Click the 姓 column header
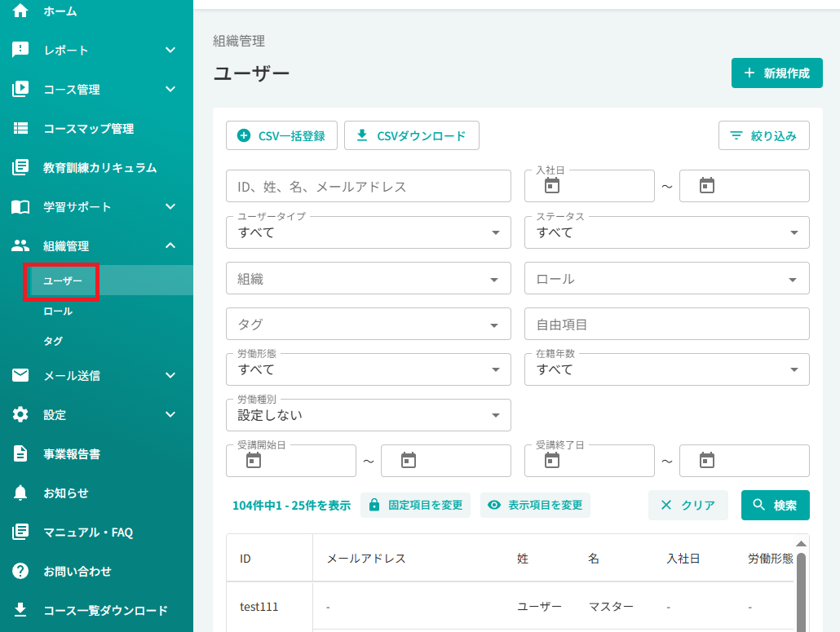Image resolution: width=840 pixels, height=632 pixels. [x=522, y=559]
